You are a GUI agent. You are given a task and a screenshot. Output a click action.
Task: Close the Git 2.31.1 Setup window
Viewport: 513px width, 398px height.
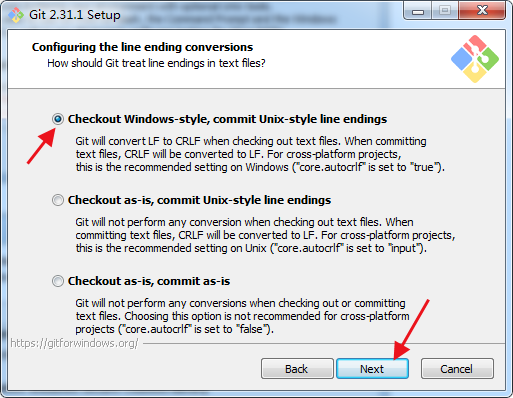tap(482, 11)
